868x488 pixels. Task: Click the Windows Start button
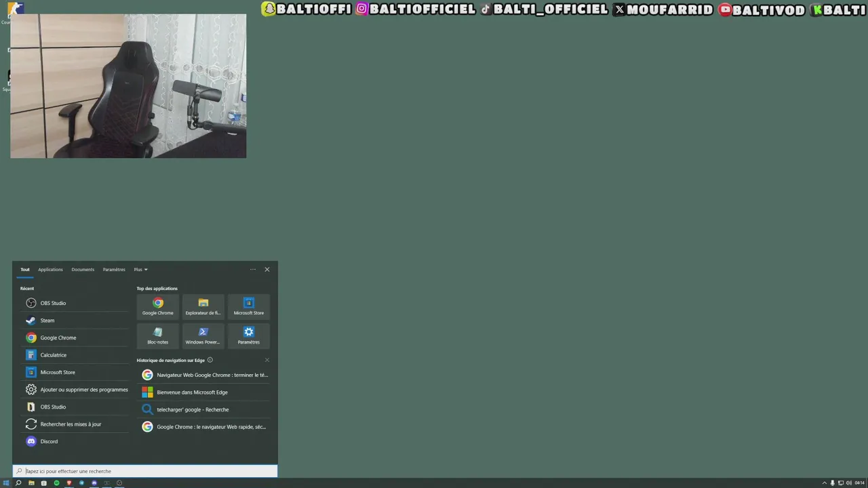(x=6, y=483)
